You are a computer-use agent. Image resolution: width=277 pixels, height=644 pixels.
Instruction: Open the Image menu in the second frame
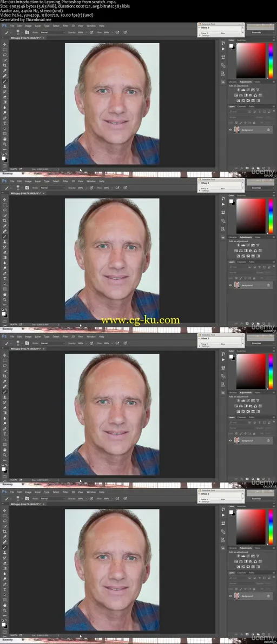(28, 180)
